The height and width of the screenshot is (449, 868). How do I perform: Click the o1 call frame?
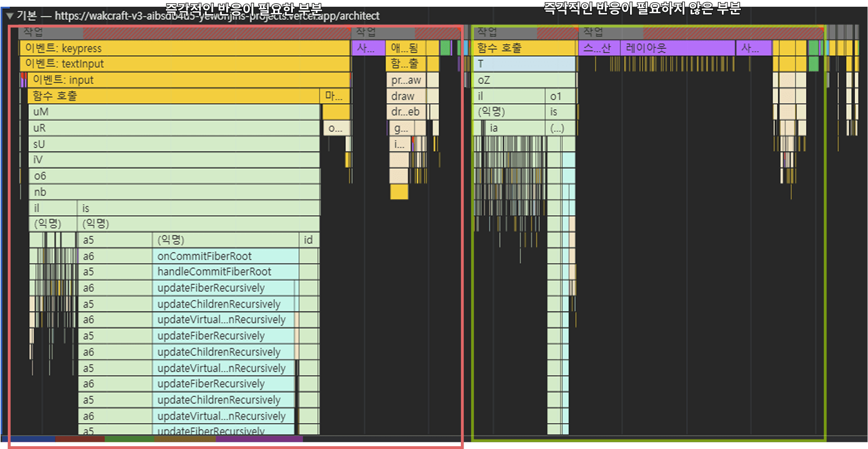[560, 96]
